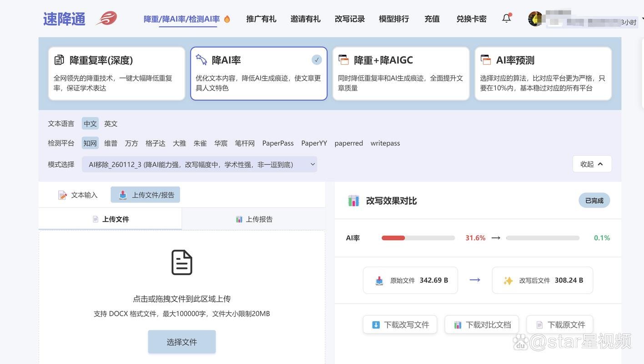Image resolution: width=644 pixels, height=364 pixels.
Task: Click the window icon on 降重+降AIGC card
Action: point(343,60)
